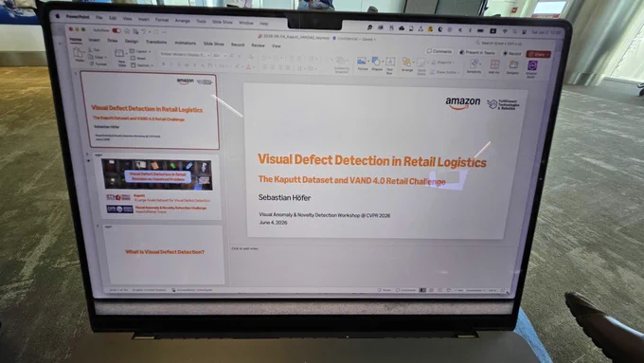This screenshot has width=644, height=363.
Task: Expand the Copy dropdown arrow
Action: [x=105, y=57]
